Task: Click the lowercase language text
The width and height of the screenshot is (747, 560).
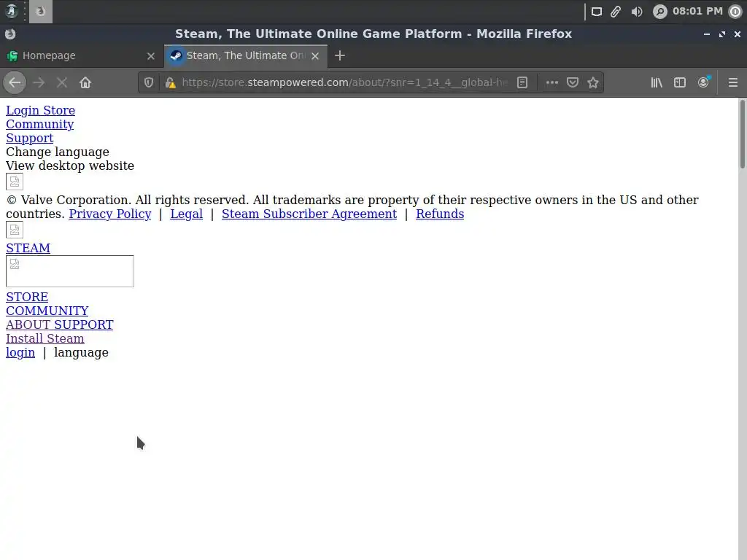Action: click(x=81, y=352)
